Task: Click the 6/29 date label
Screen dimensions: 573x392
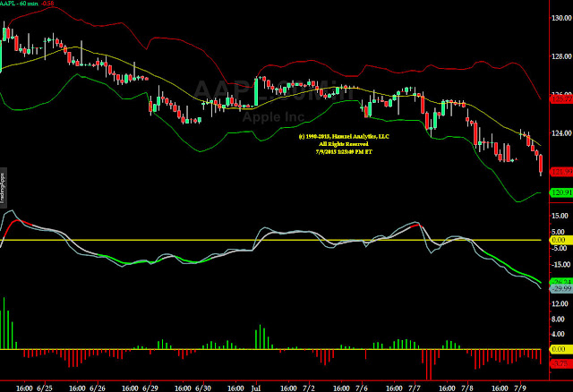Action: (x=150, y=388)
